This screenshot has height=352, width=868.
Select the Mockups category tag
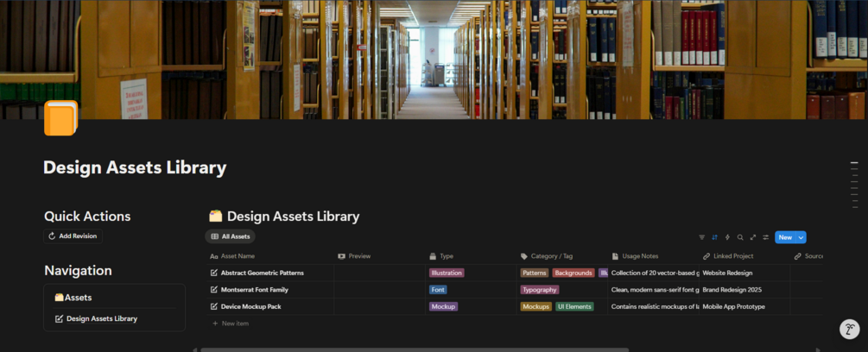[x=535, y=306]
